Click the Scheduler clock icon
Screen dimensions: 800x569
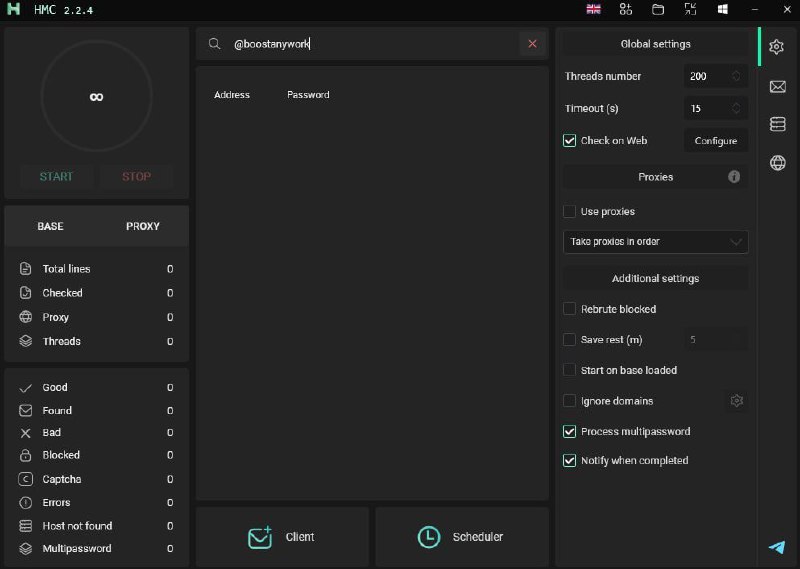[x=429, y=537]
